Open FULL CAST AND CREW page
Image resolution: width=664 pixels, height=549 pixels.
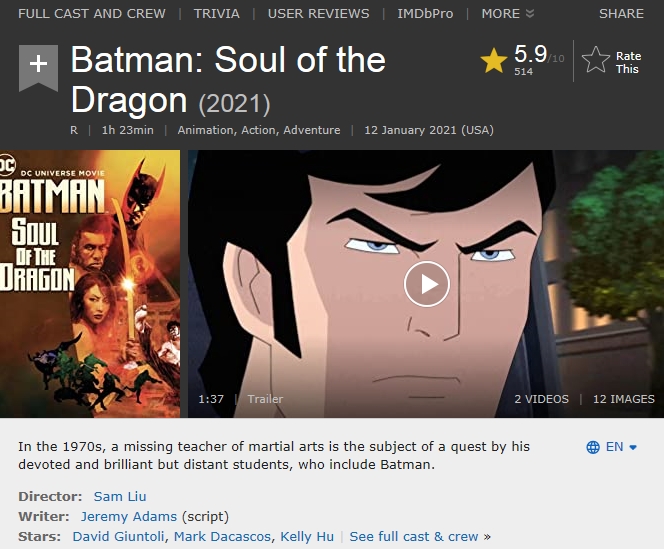pos(92,14)
